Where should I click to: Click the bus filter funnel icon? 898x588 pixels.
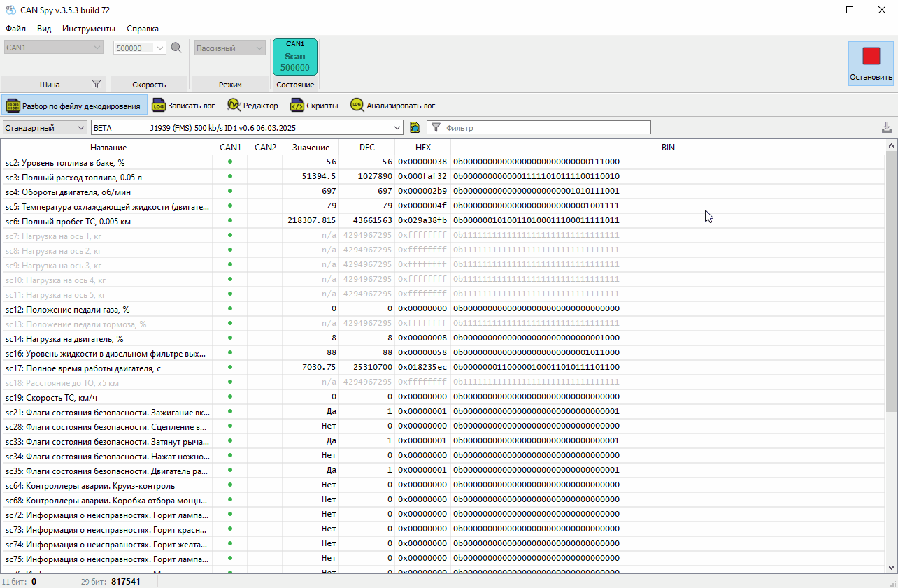coord(97,84)
